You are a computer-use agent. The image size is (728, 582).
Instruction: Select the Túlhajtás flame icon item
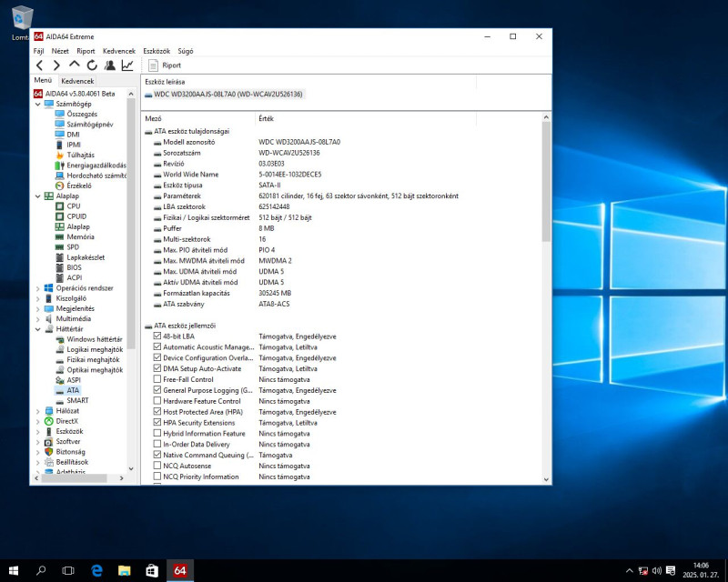(80, 155)
